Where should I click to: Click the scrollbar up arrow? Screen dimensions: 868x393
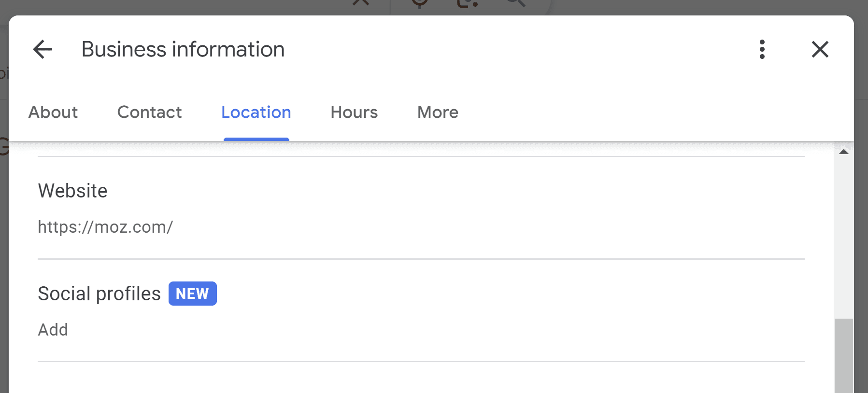click(x=844, y=152)
